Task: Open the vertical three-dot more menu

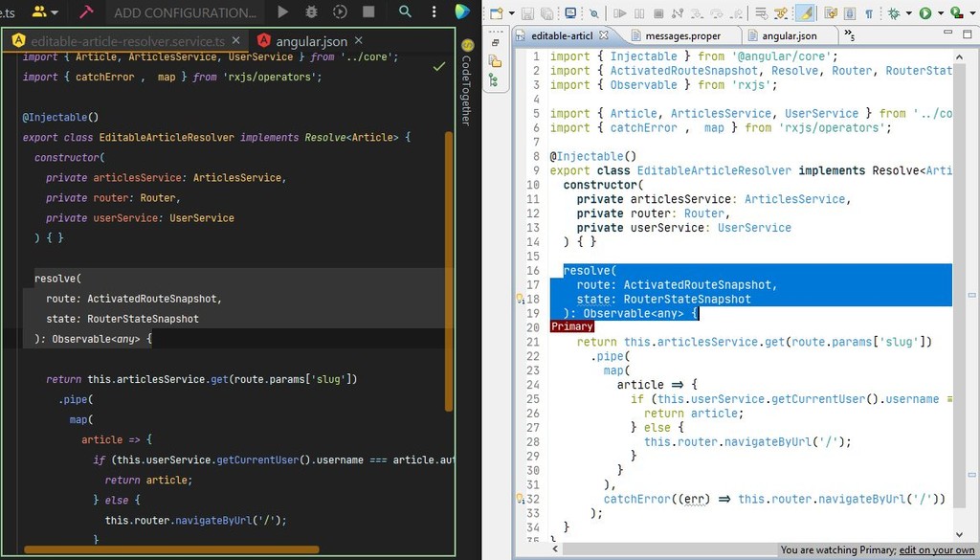Action: click(434, 12)
